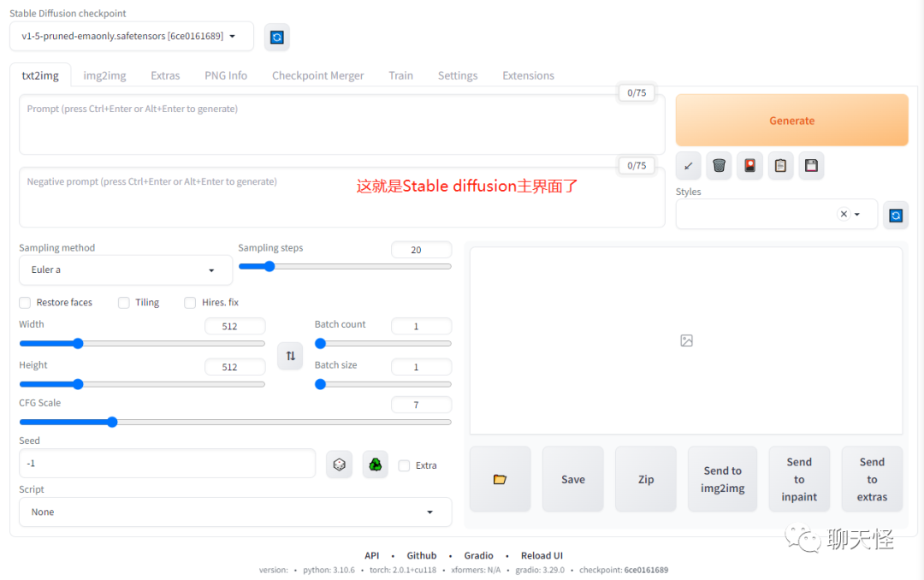924x580 pixels.
Task: Open the Train tab
Action: [x=400, y=75]
